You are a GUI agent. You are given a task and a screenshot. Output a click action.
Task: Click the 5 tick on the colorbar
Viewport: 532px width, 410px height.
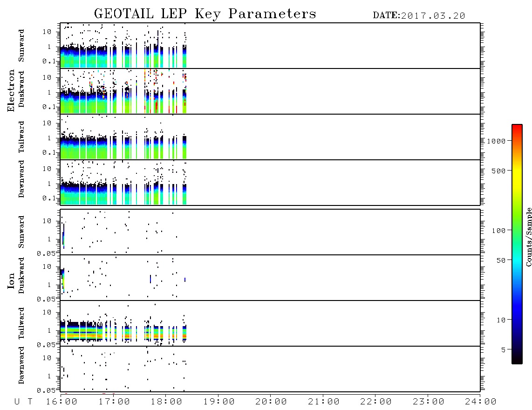point(504,350)
